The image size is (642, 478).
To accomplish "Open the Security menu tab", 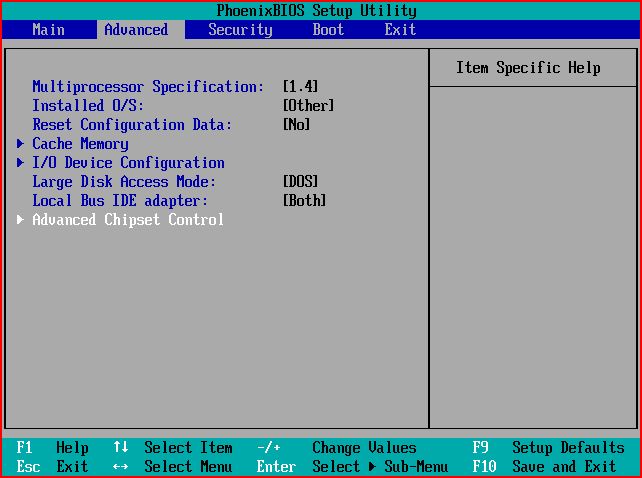I will [240, 30].
